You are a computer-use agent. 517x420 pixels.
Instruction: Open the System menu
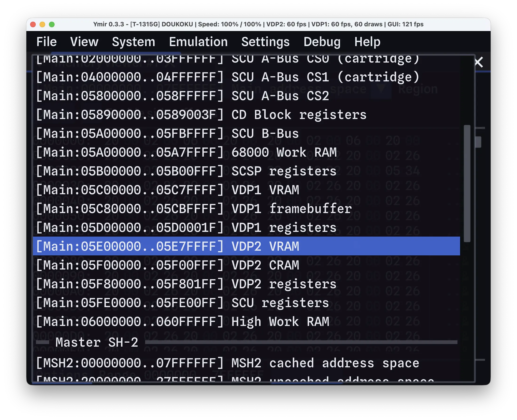click(134, 42)
